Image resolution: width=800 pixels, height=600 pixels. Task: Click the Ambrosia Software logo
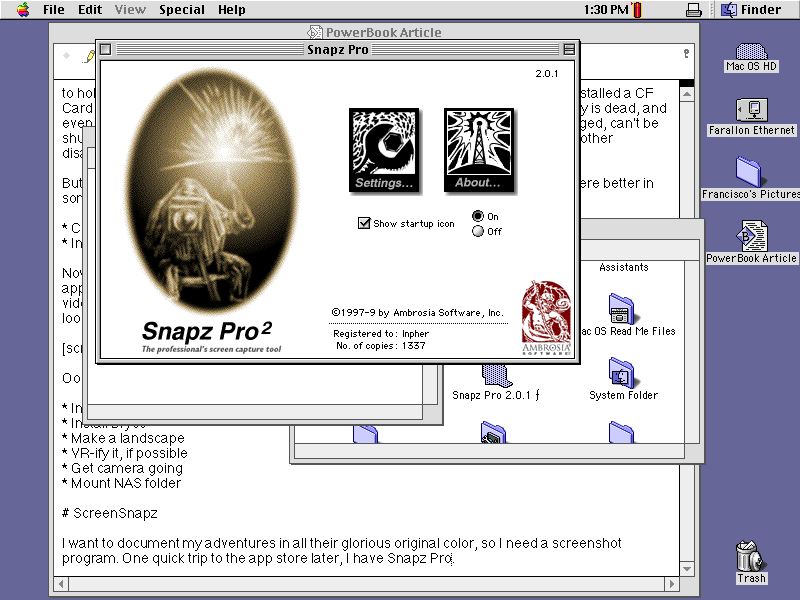[547, 318]
